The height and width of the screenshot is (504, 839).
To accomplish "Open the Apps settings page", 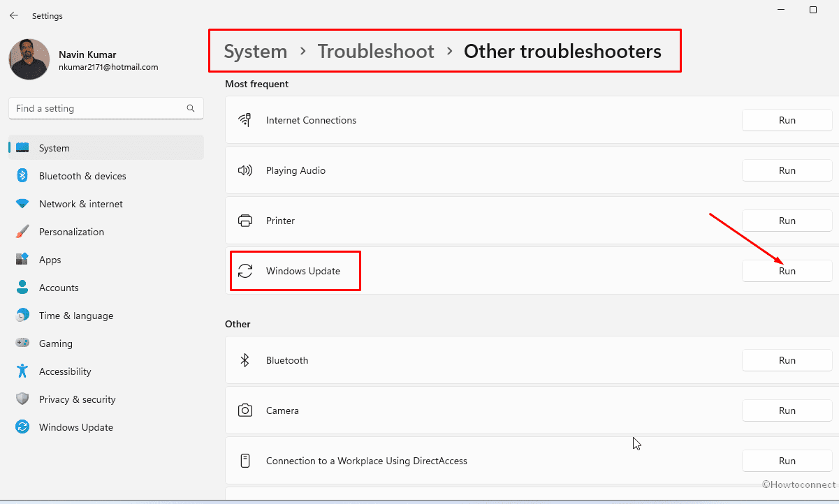I will (x=106, y=260).
